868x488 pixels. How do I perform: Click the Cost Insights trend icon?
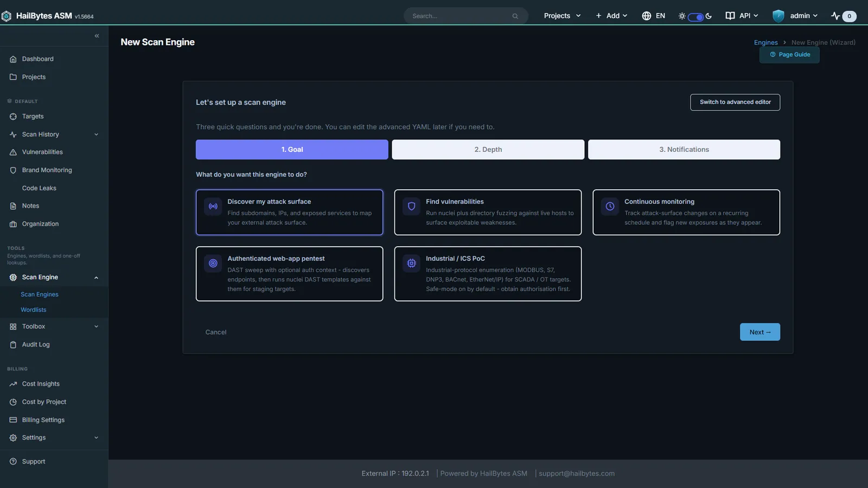[x=13, y=384]
